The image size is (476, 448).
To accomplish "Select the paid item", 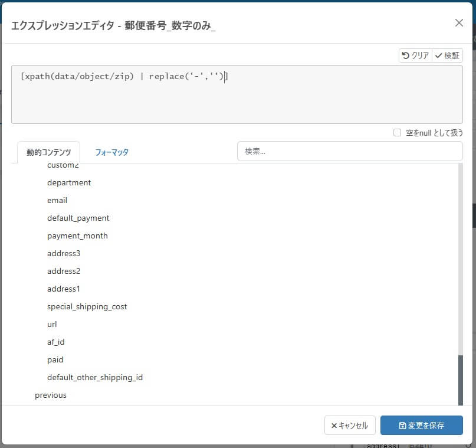I will pos(55,359).
